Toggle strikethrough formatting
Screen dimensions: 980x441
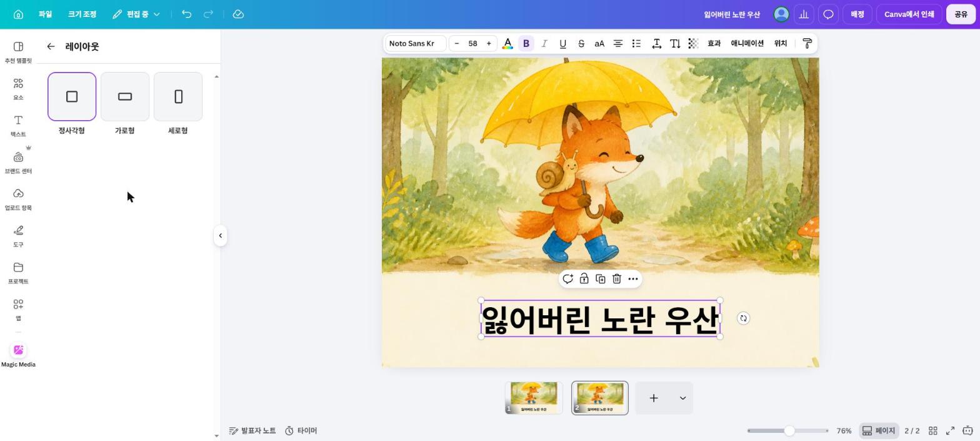(581, 43)
